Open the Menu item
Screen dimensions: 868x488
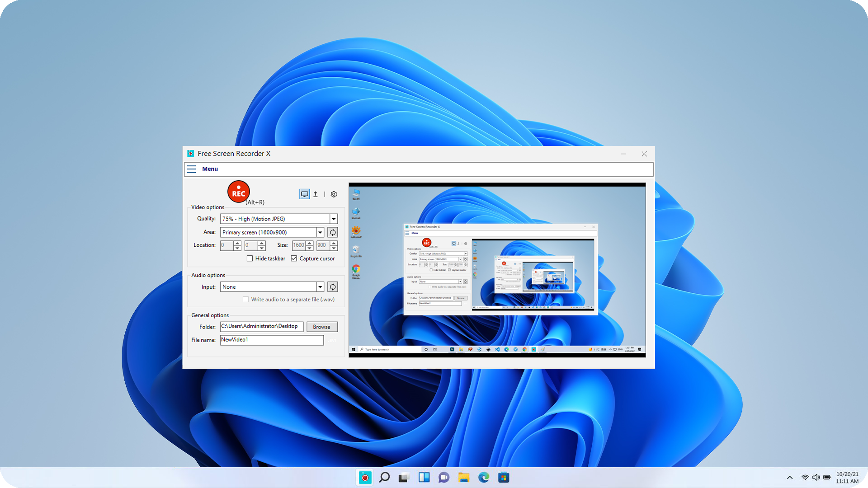tap(210, 169)
